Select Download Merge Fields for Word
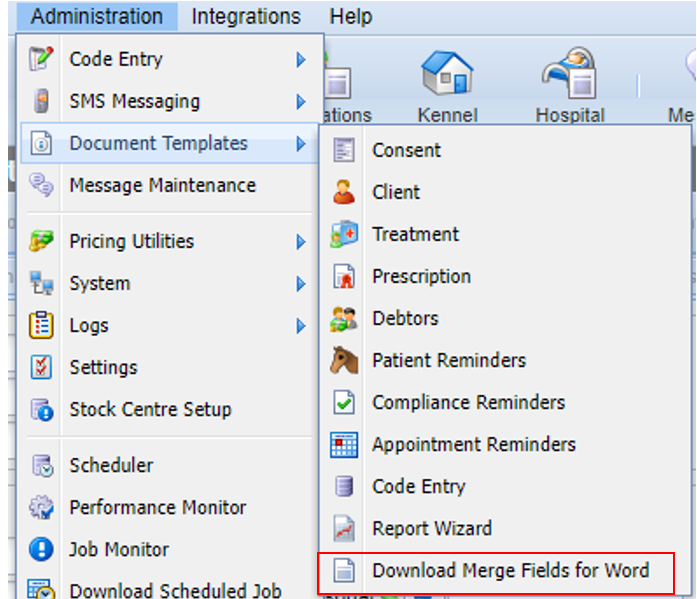This screenshot has height=599, width=697. tap(510, 571)
